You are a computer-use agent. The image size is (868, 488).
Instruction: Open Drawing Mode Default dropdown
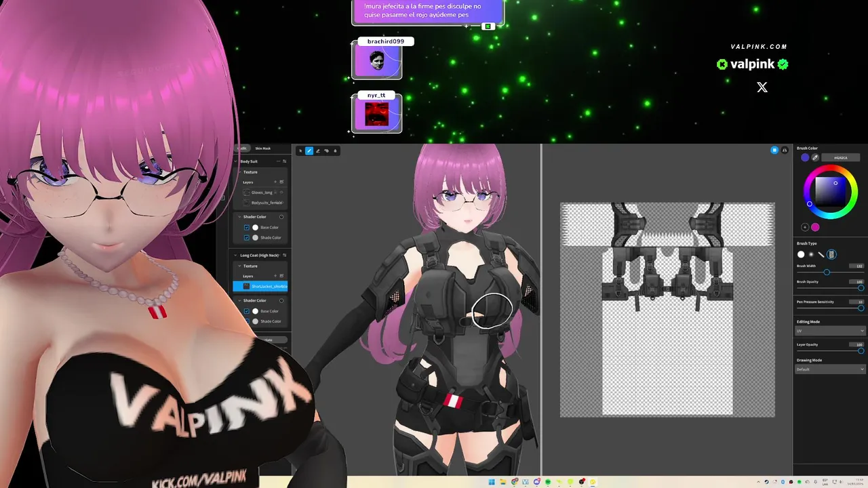click(831, 369)
